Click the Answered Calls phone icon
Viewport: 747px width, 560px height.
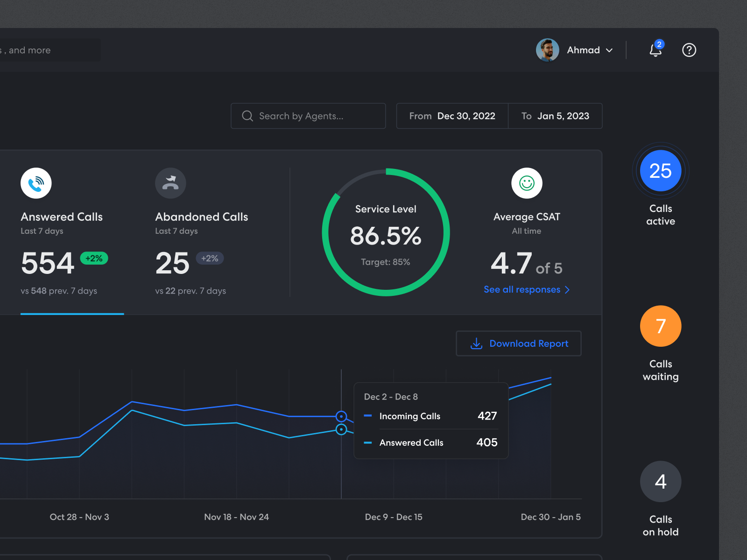click(36, 183)
